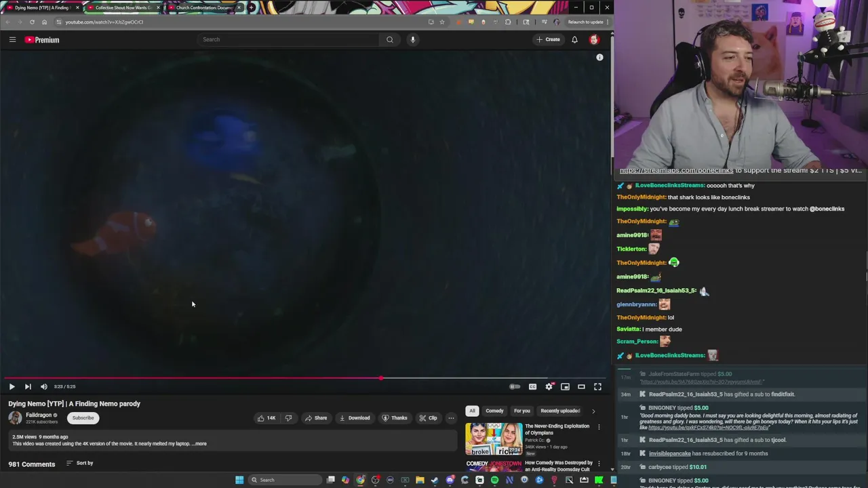Image resolution: width=868 pixels, height=488 pixels.
Task: Switch to Collective Shout browser tab
Action: pos(123,7)
